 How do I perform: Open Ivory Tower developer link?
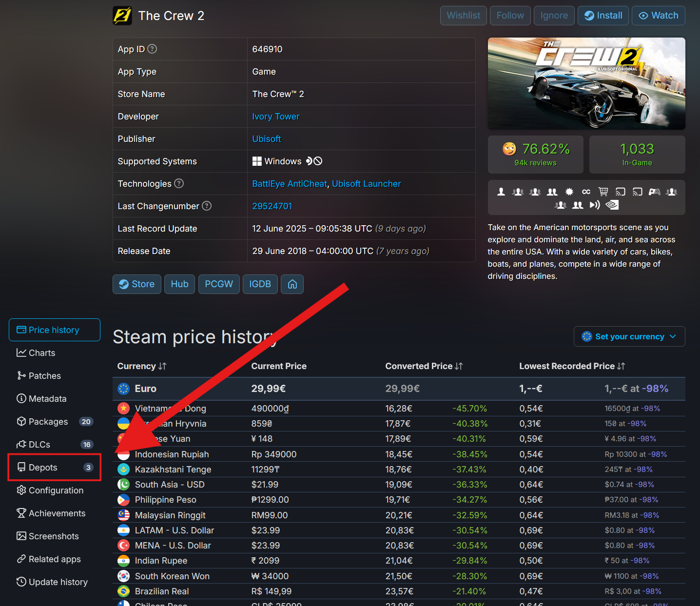point(276,117)
